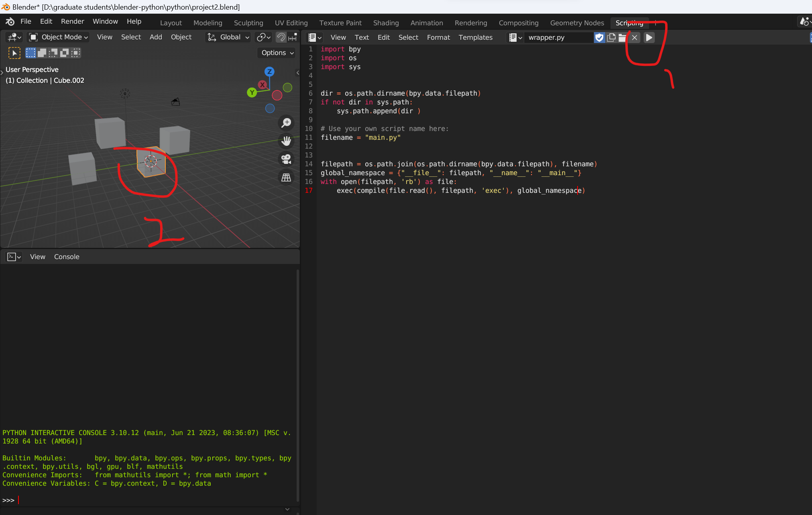Choose Set a new selection mode
The width and height of the screenshot is (812, 515).
pos(31,53)
